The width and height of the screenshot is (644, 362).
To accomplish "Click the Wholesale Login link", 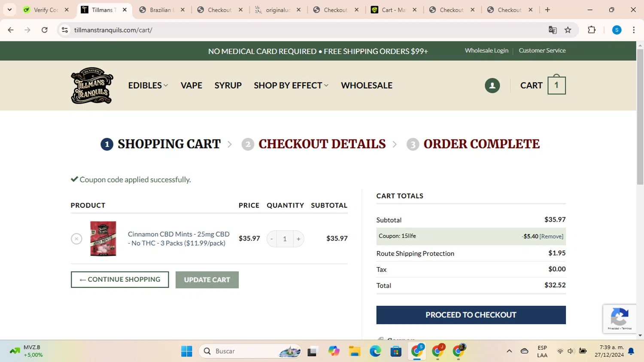I will (x=486, y=51).
